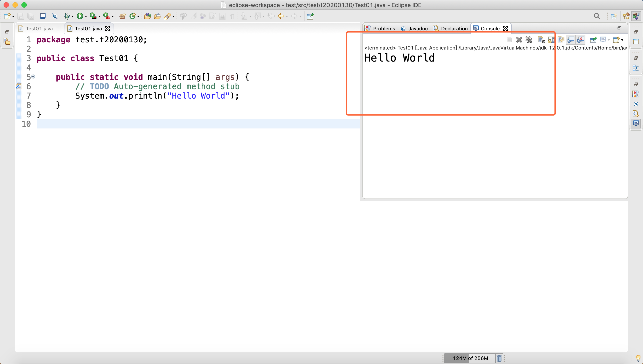Click the Open Type folder icon
Screen dimensions: 643x364
pyautogui.click(x=147, y=16)
